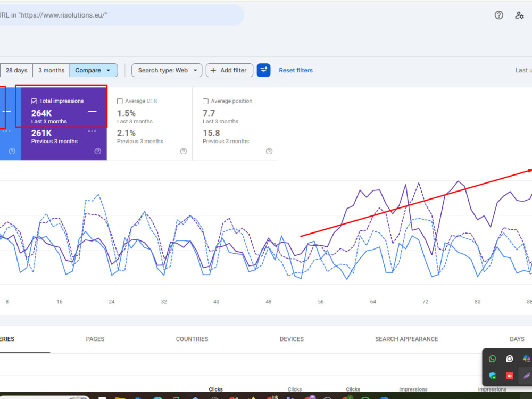Switch to the DEVICES tab
Image resolution: width=532 pixels, height=399 pixels.
pos(292,339)
